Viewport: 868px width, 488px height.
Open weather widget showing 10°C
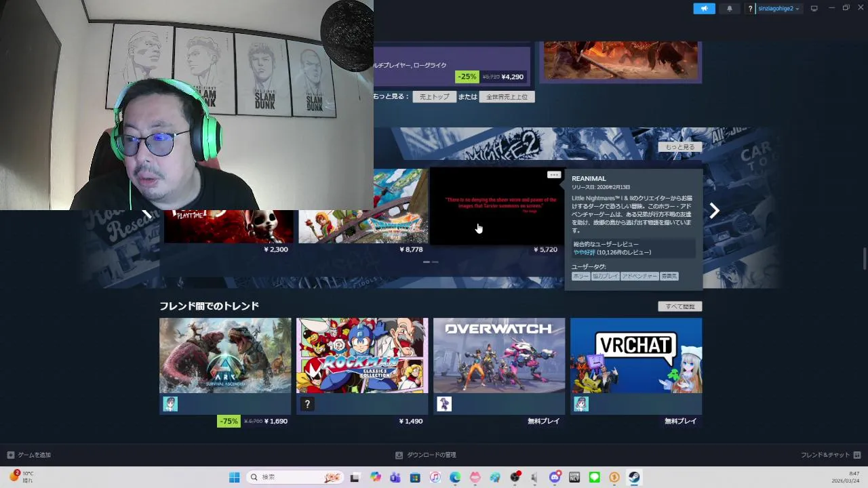(20, 476)
